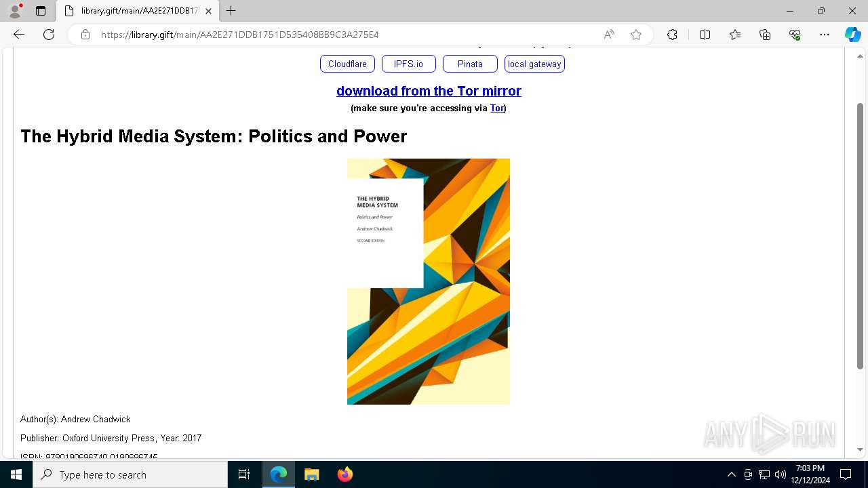Click Author(s): Andrew Chadwick text

(x=75, y=419)
